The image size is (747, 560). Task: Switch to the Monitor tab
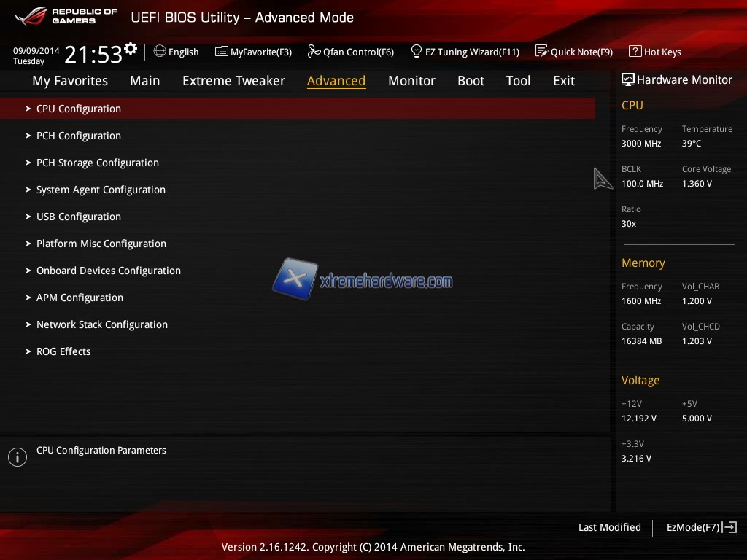pos(411,81)
